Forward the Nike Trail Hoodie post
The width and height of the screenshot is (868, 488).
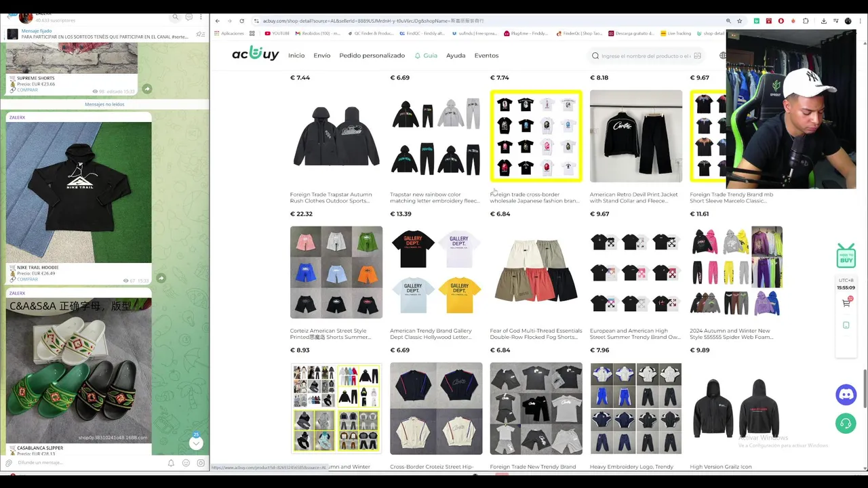pyautogui.click(x=161, y=278)
